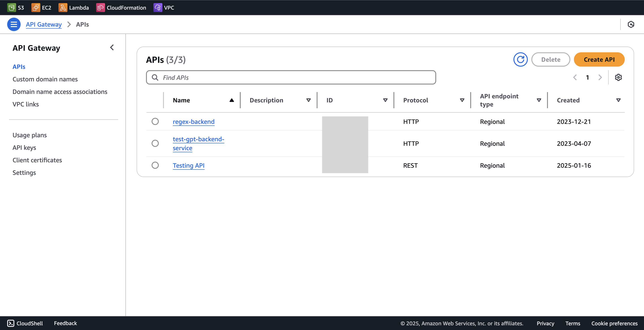Open the CloudFormation service shortcut

tap(121, 7)
